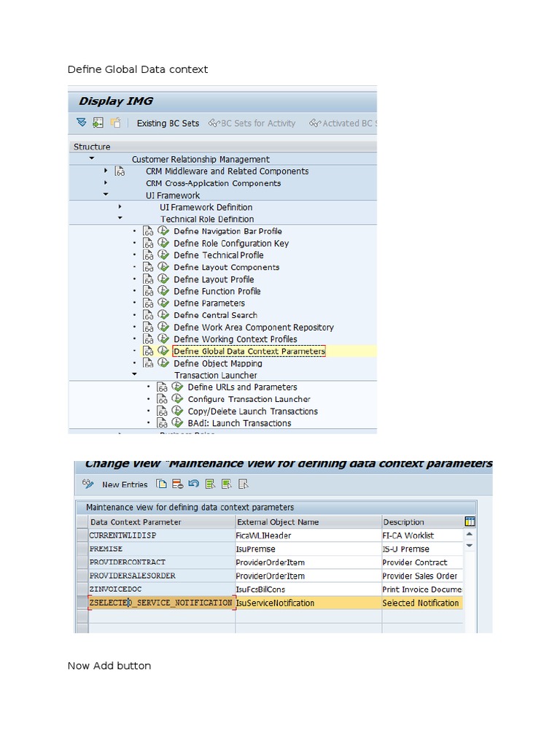Click the table scroll down arrow

470,546
